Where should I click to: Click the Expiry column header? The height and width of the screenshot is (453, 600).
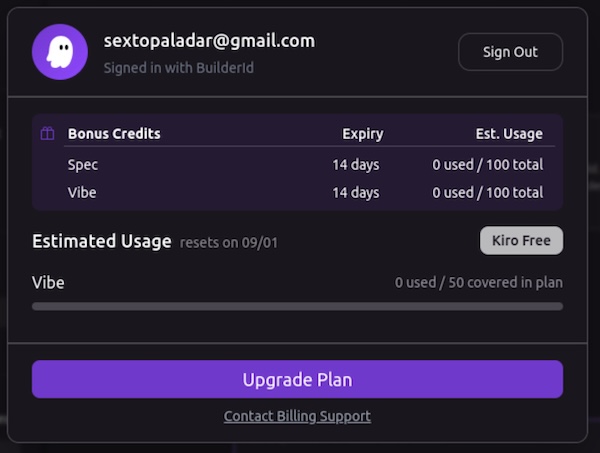[x=362, y=134]
